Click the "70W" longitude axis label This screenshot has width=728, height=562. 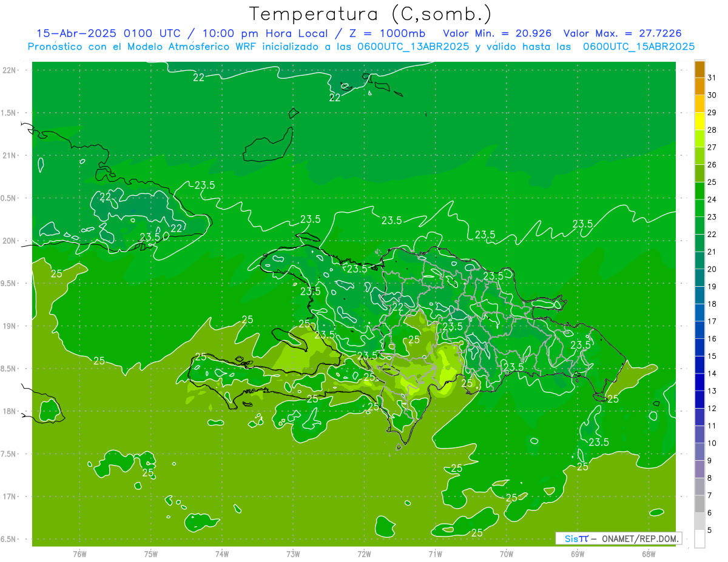[507, 554]
